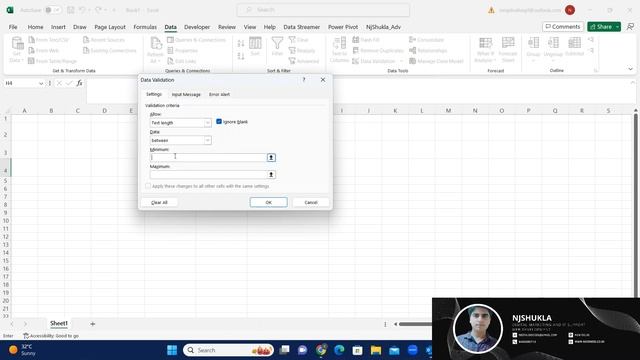The image size is (640, 360).
Task: Open the Power Pivot ribbon tab
Action: click(343, 27)
